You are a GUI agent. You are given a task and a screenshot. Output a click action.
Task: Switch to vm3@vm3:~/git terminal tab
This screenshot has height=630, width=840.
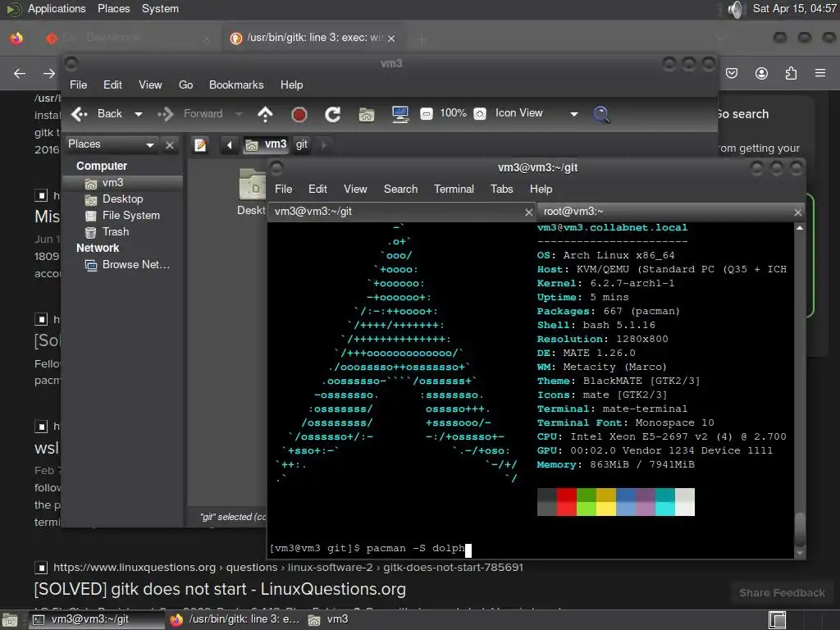[x=395, y=212]
